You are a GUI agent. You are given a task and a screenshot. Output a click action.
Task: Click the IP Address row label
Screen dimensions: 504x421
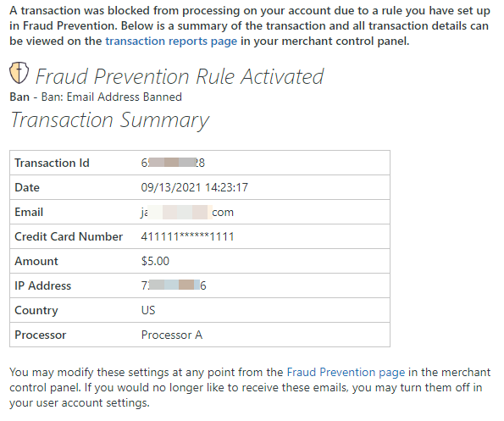pos(42,285)
